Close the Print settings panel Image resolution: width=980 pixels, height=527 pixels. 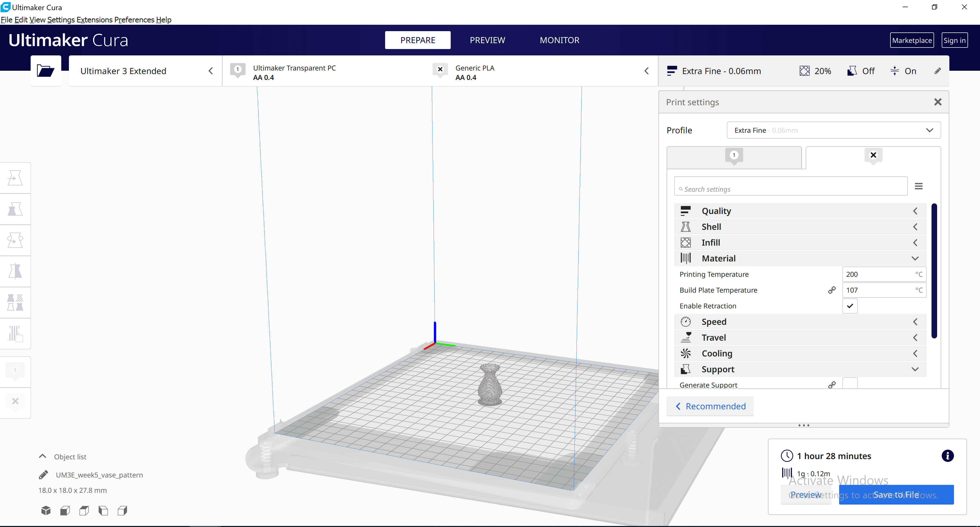point(937,102)
